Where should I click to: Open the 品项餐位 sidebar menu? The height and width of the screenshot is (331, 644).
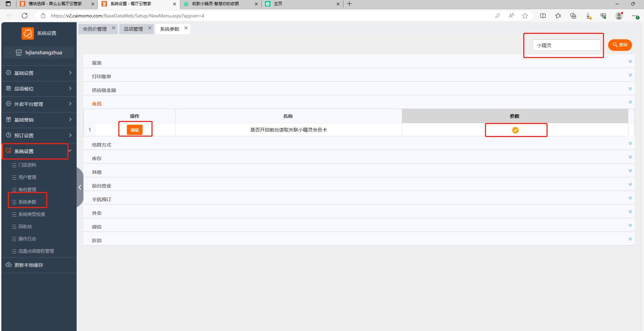tap(39, 88)
